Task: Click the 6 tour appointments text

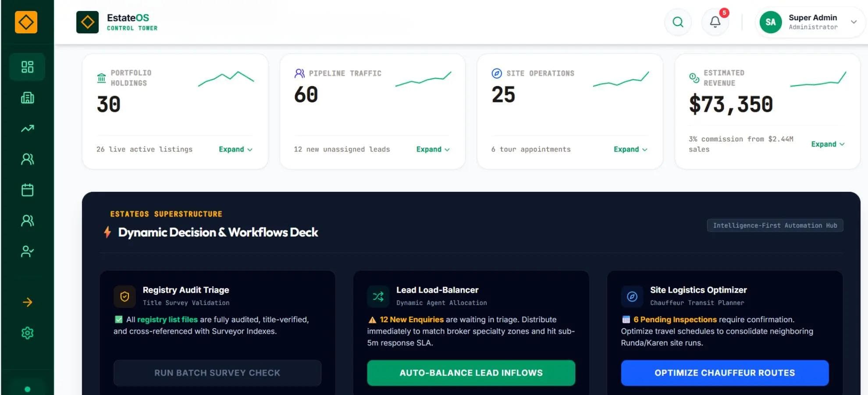Action: point(531,149)
